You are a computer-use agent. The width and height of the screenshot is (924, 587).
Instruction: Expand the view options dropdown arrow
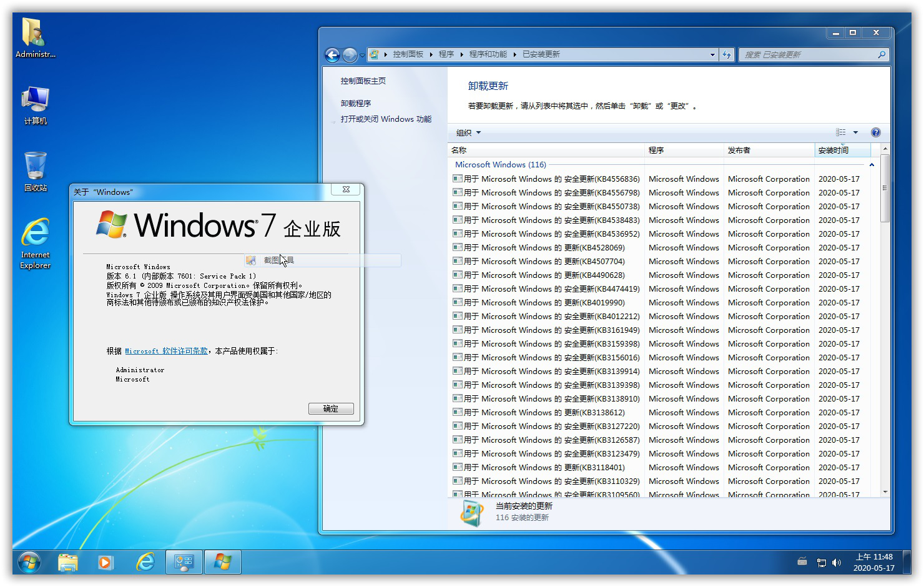tap(855, 132)
